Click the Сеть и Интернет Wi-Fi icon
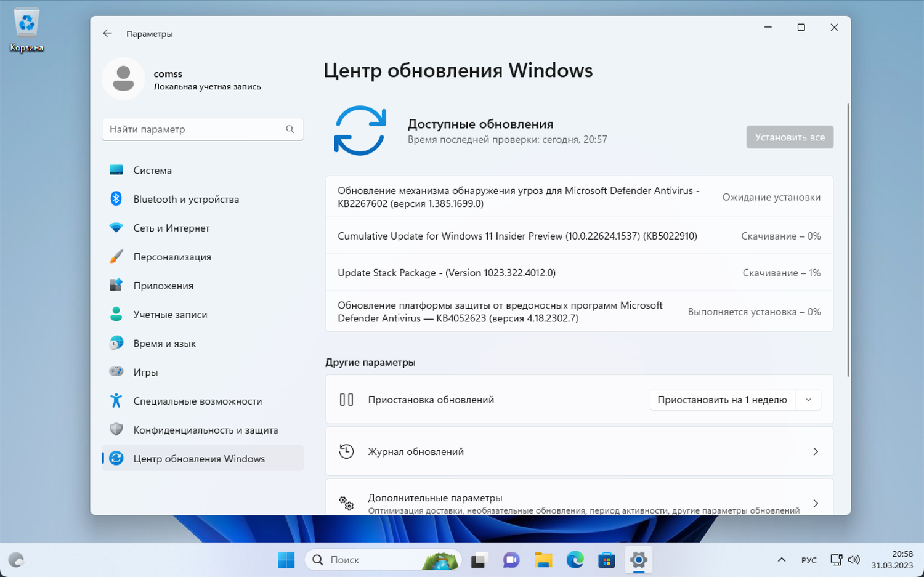This screenshot has height=577, width=924. [x=116, y=227]
